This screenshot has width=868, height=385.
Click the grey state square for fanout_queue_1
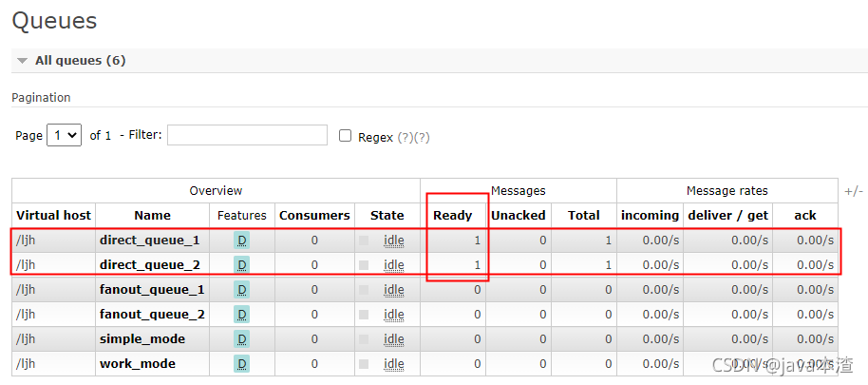(x=364, y=290)
